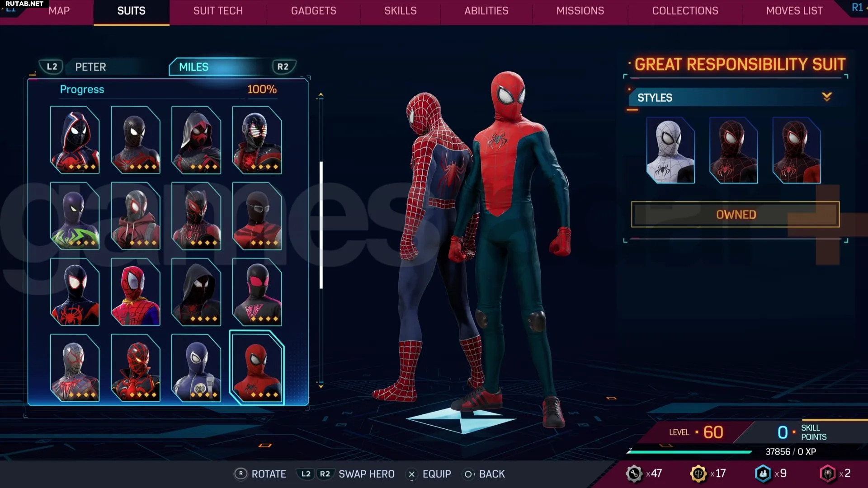Select the blue-hooded suit with white trim
Image resolution: width=868 pixels, height=488 pixels.
(x=75, y=140)
